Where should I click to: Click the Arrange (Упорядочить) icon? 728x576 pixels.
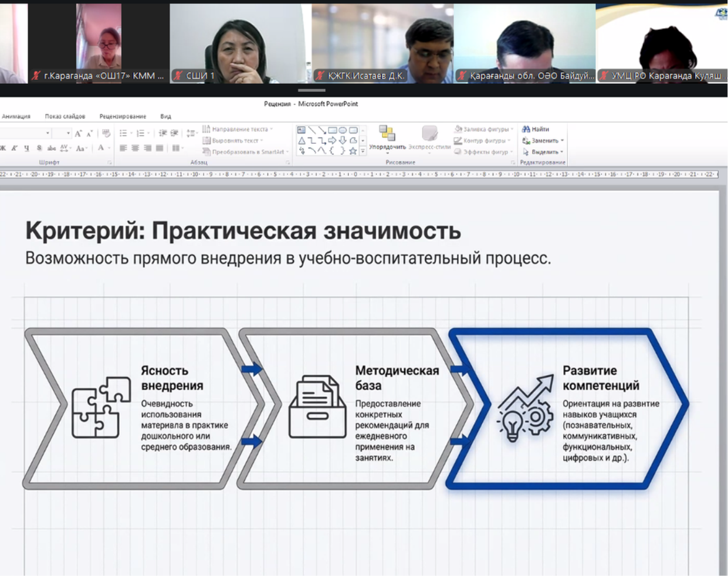point(387,137)
